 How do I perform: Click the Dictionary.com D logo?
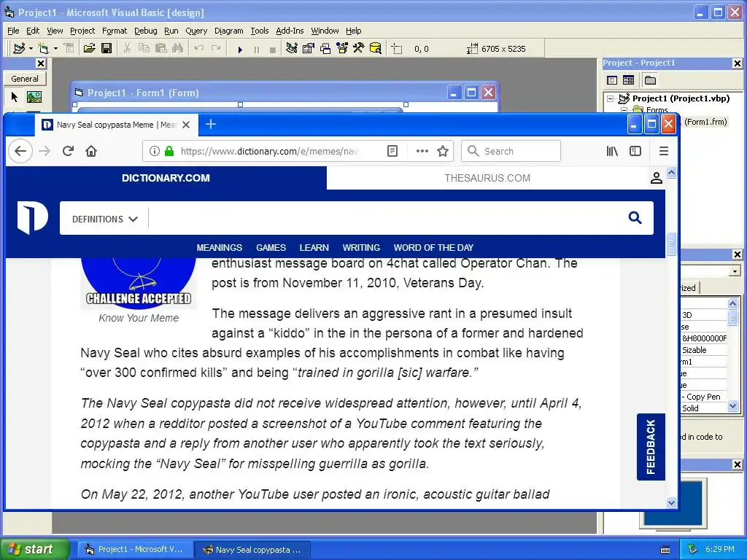pos(33,218)
